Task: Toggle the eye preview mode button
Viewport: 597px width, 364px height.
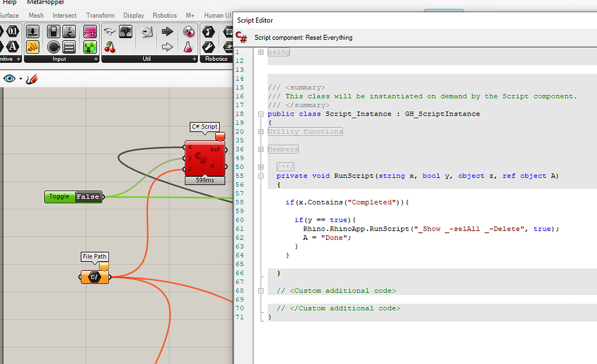Action: [10, 79]
